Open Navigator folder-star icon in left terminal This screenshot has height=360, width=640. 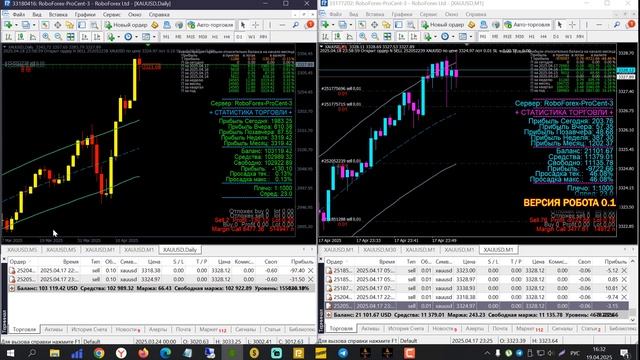[69, 25]
